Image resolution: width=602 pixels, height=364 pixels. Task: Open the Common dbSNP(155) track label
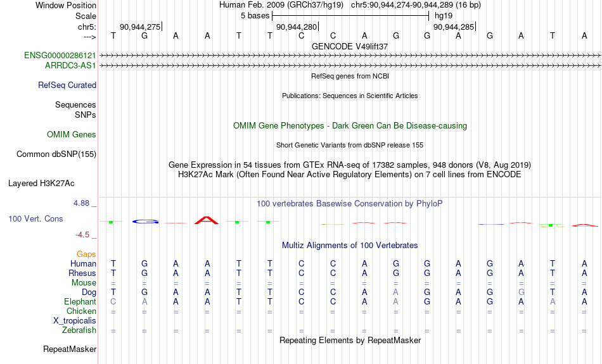click(56, 154)
